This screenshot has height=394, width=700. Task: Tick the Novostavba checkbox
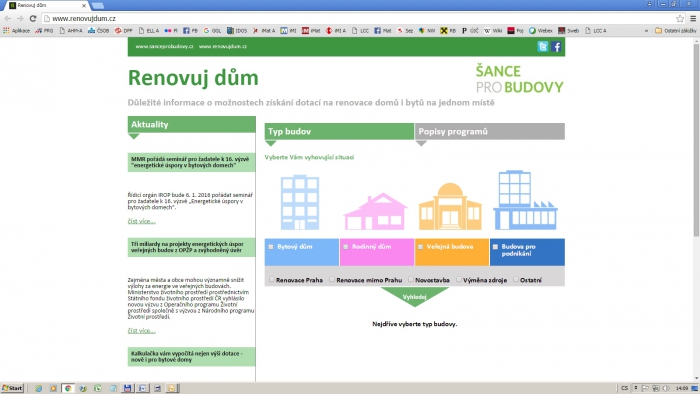411,279
